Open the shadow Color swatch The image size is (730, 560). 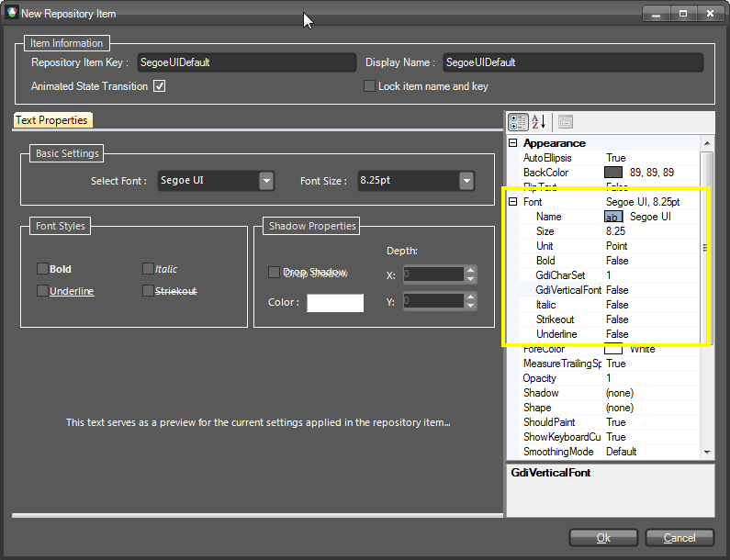point(335,303)
